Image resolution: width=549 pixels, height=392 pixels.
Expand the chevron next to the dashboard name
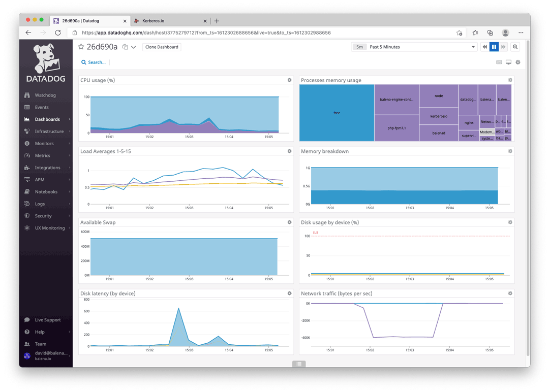[x=132, y=46]
